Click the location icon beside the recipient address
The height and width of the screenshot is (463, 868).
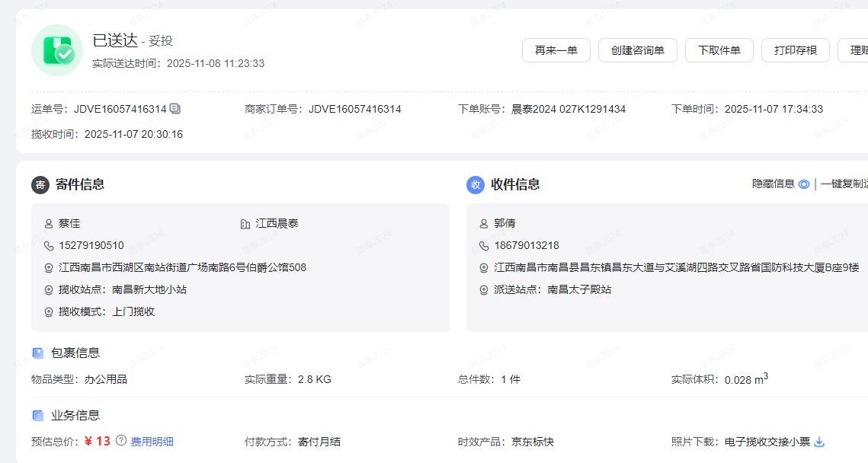pos(484,268)
